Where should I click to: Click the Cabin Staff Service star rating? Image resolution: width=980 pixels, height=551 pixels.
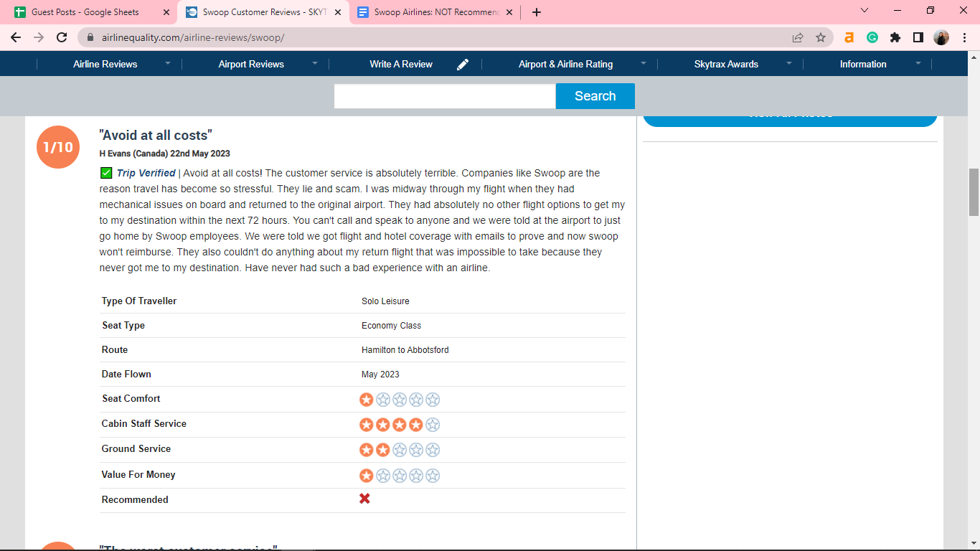pyautogui.click(x=400, y=425)
